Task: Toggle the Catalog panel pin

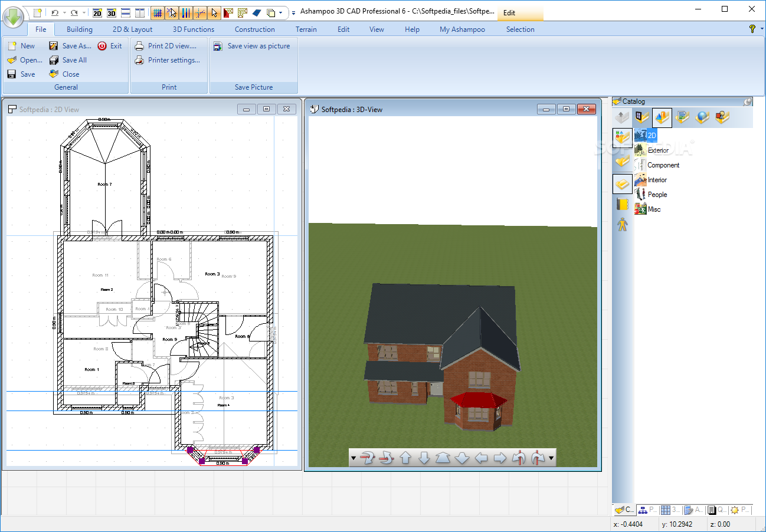Action: [748, 101]
